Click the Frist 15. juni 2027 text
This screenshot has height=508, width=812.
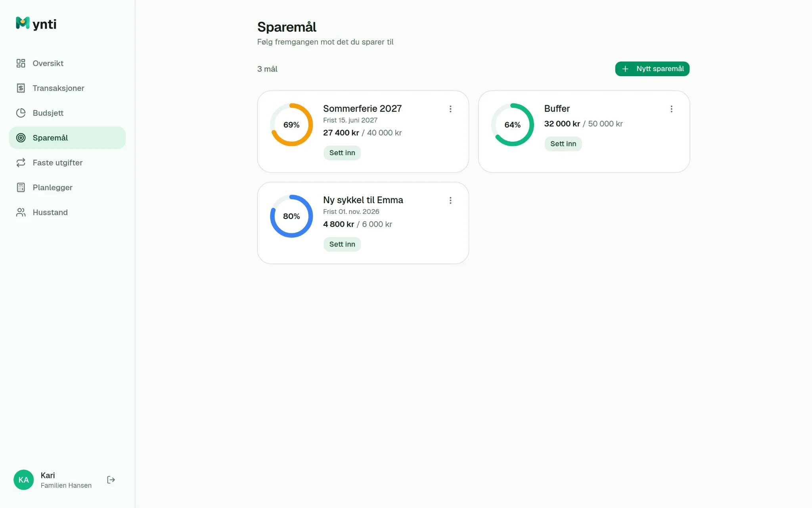pyautogui.click(x=350, y=120)
